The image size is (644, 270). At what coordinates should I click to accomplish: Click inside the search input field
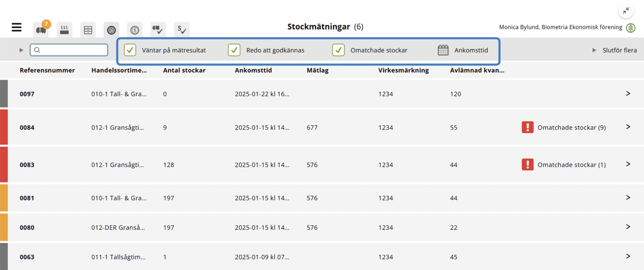point(69,50)
